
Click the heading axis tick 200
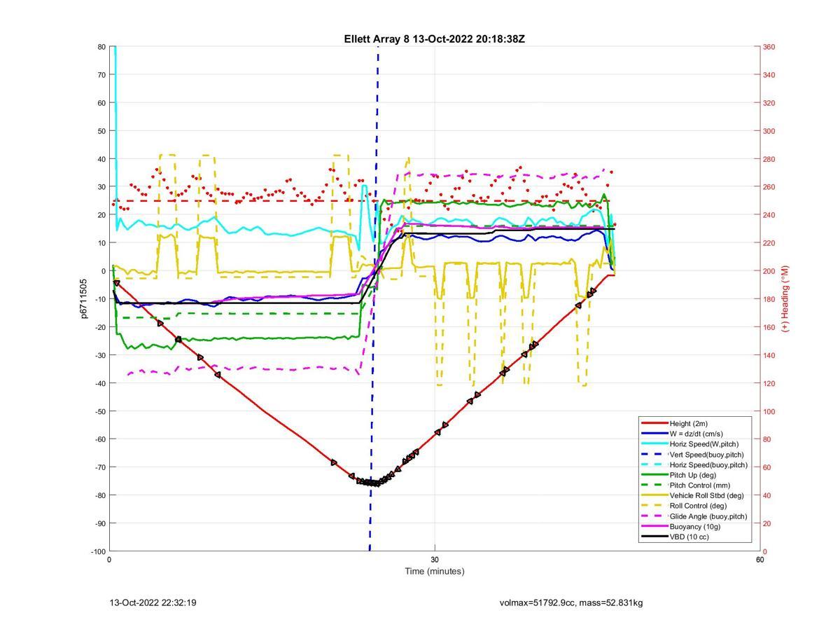[769, 271]
